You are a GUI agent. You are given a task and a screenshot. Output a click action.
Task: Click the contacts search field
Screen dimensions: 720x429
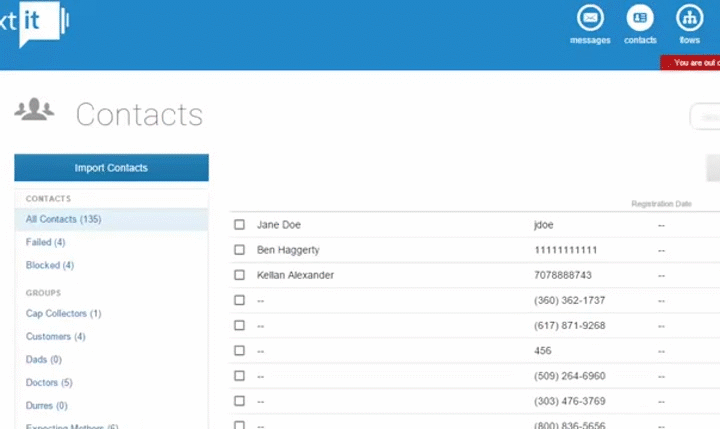tap(705, 117)
